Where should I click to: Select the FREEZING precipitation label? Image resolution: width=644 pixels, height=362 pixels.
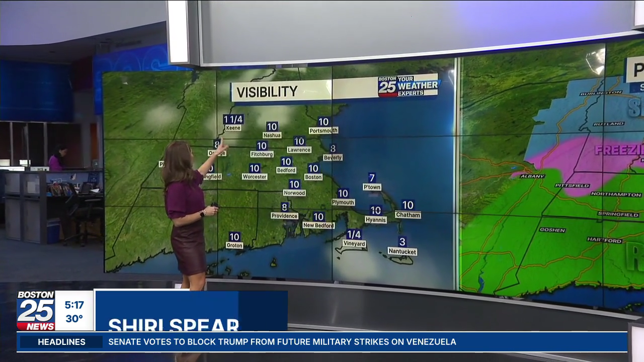tap(619, 150)
